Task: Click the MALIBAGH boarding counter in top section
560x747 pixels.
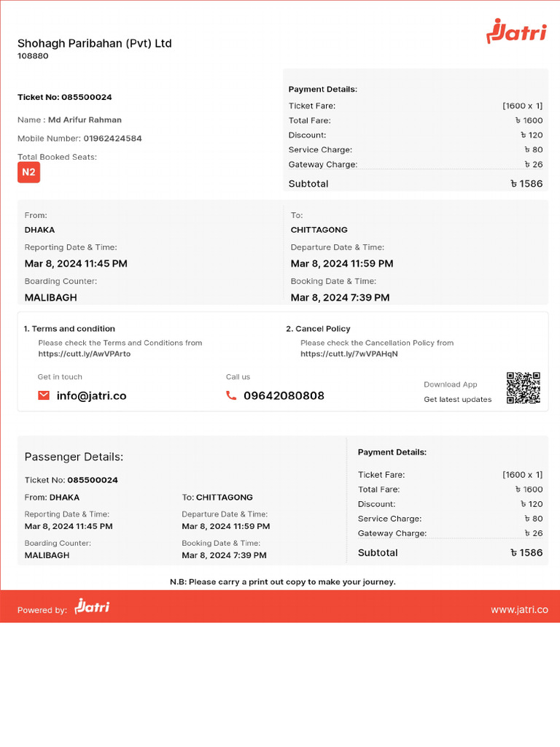Action: [x=51, y=298]
